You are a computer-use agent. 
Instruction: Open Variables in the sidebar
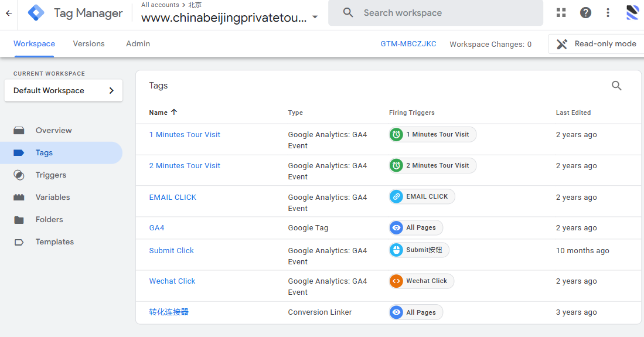pyautogui.click(x=52, y=198)
